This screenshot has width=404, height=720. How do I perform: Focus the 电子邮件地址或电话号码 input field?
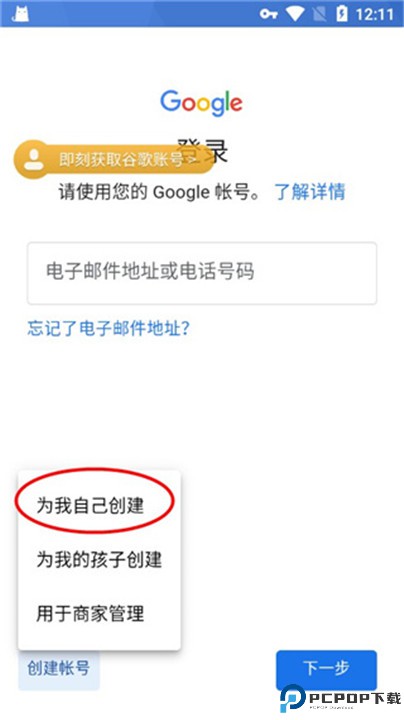click(x=202, y=273)
